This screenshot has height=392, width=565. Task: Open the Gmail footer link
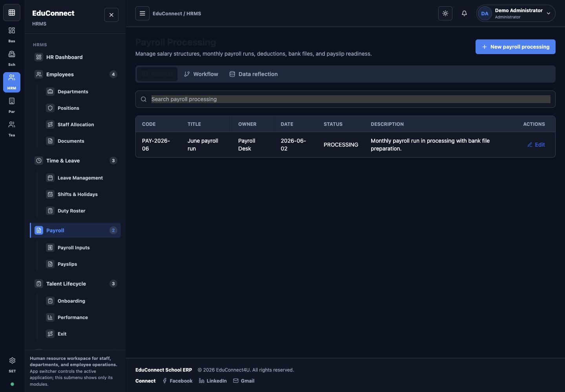(244, 381)
